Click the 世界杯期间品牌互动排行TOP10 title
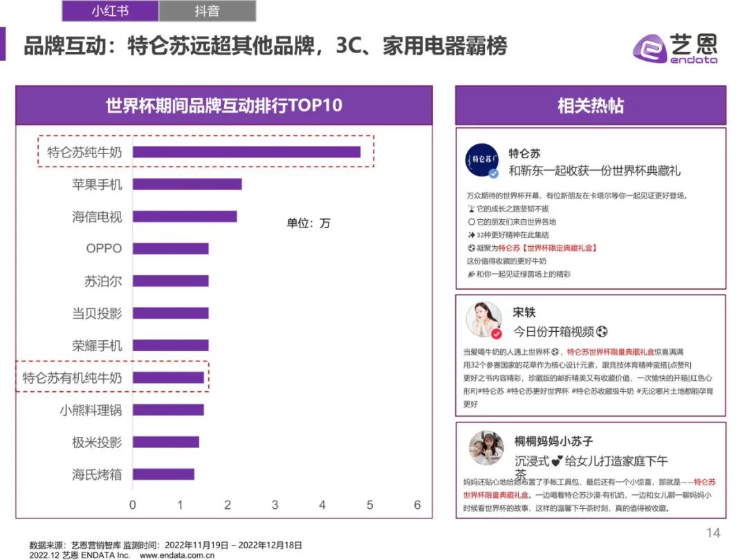The image size is (747, 560). (223, 107)
